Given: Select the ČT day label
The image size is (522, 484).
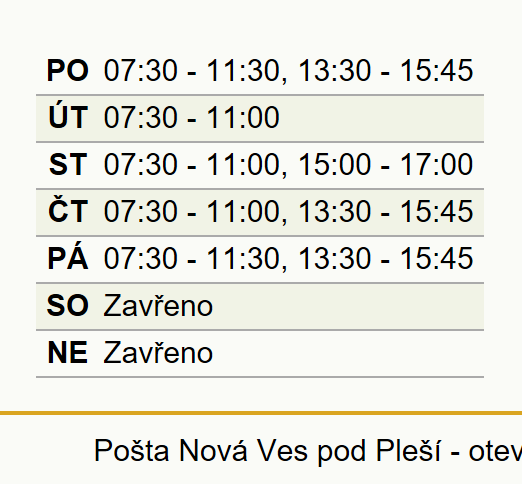Looking at the screenshot, I should pyautogui.click(x=68, y=211).
